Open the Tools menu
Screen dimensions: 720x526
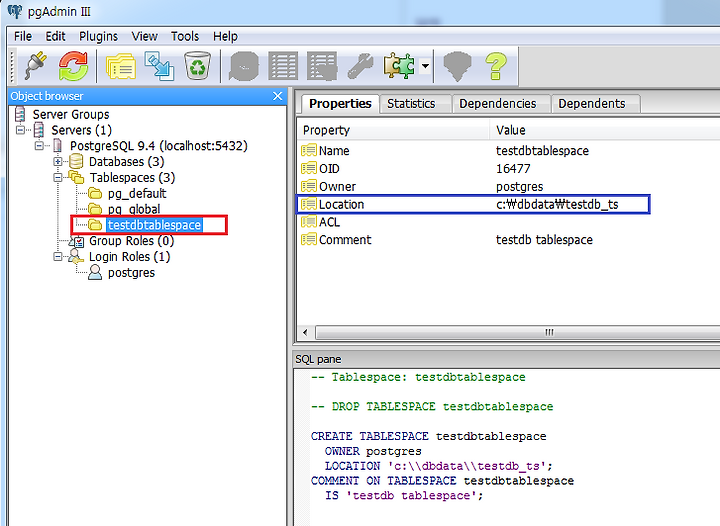pyautogui.click(x=185, y=36)
